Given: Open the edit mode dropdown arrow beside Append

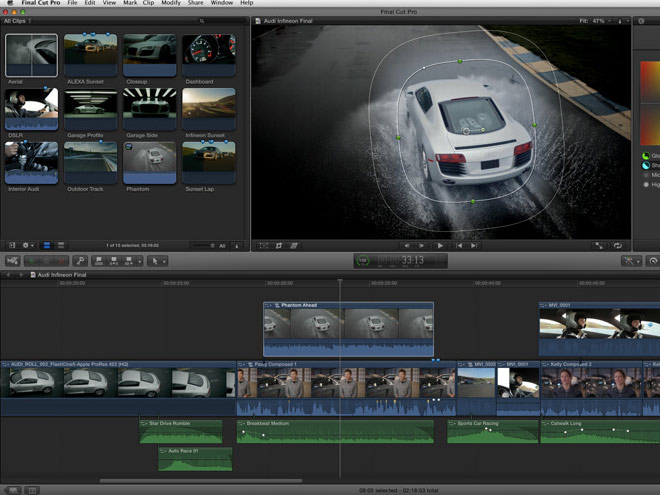Looking at the screenshot, I should [x=139, y=261].
